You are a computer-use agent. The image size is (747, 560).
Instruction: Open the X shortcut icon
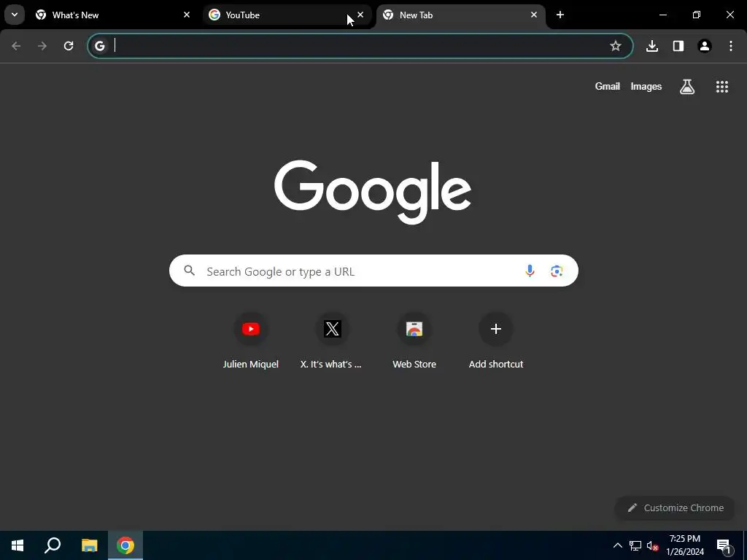(x=332, y=329)
